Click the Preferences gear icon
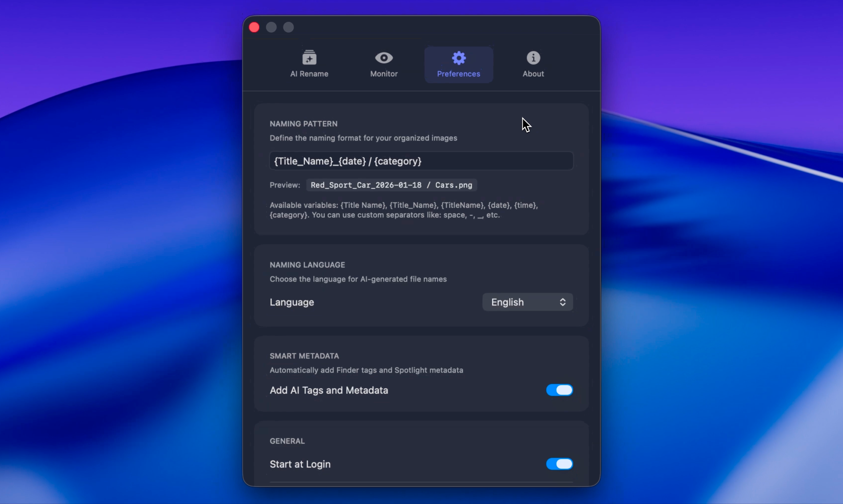This screenshot has width=843, height=504. coord(459,58)
